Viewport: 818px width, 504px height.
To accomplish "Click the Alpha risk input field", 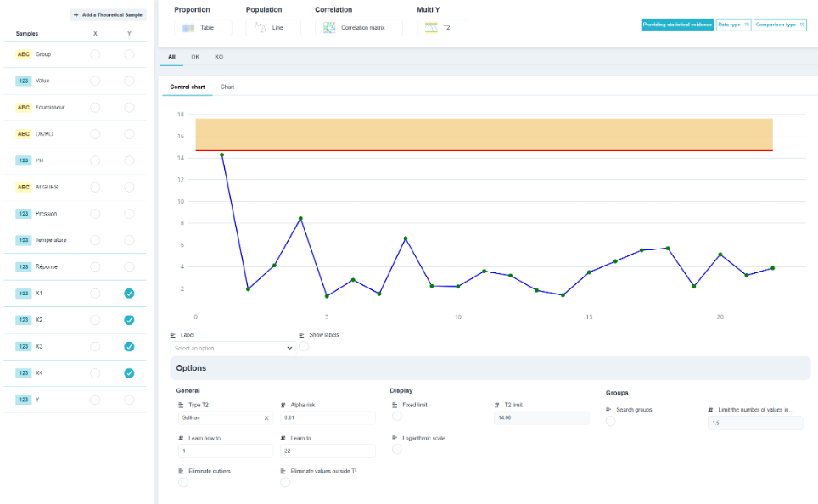I will [328, 418].
